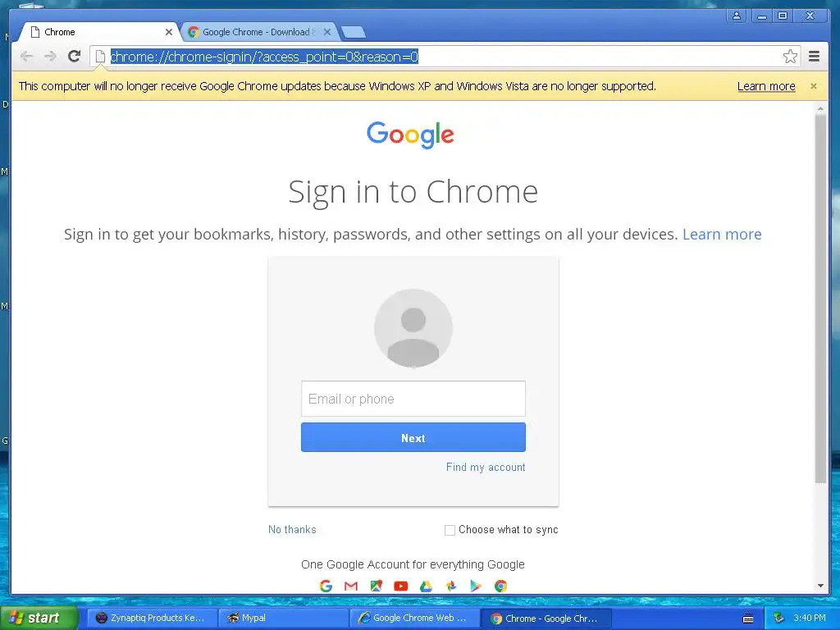Dismiss the yellow update warning bar
The height and width of the screenshot is (630, 840).
(813, 86)
